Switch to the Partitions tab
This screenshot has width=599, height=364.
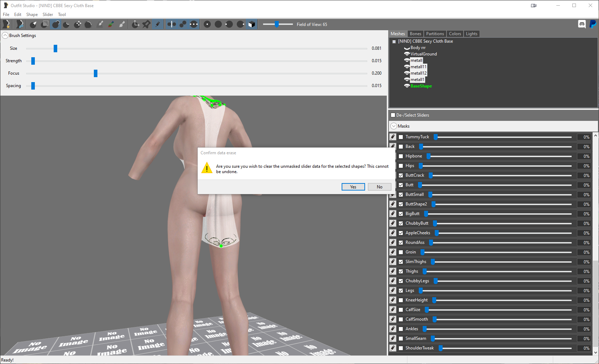click(x=435, y=34)
